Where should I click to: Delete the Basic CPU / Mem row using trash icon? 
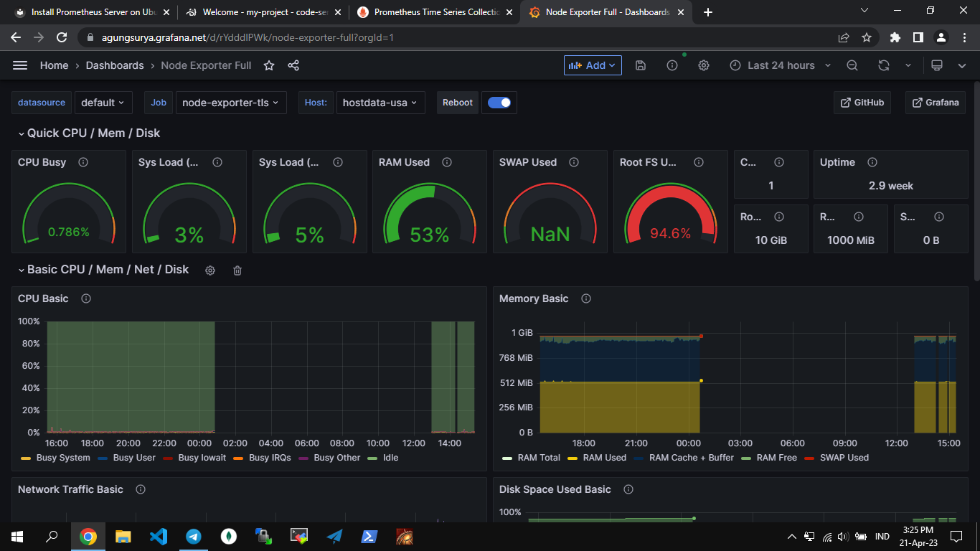[237, 270]
